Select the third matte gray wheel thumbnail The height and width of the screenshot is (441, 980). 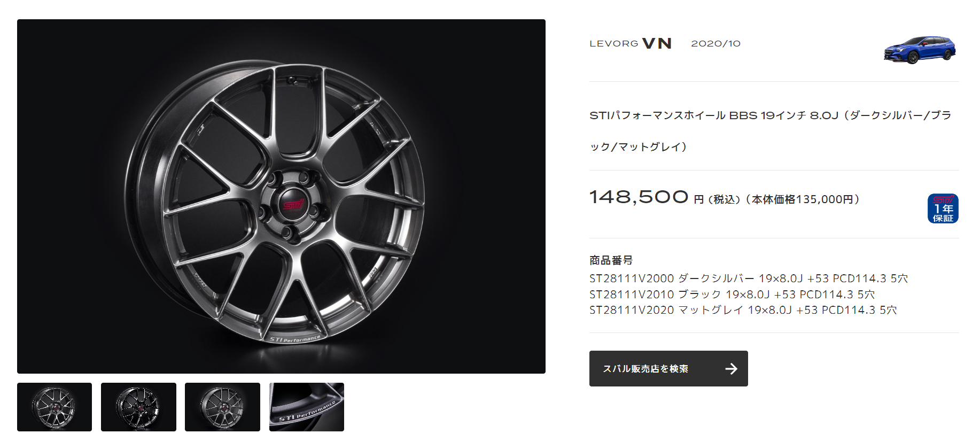coord(222,407)
